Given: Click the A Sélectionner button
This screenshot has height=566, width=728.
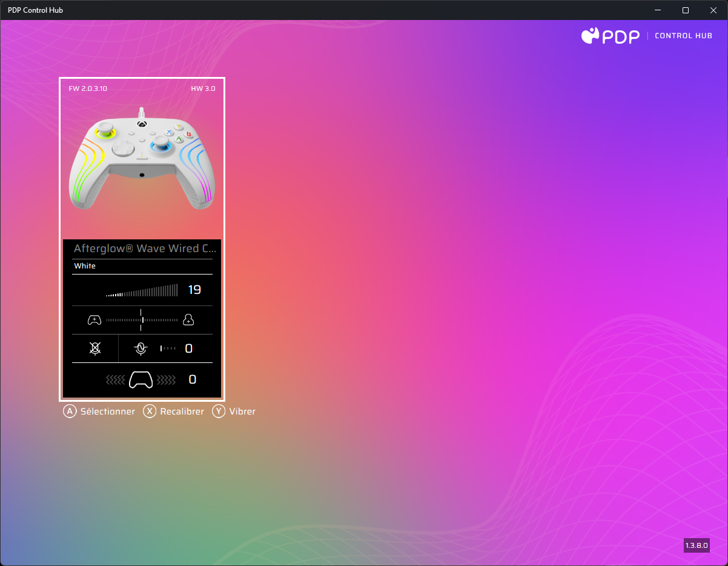Looking at the screenshot, I should (x=99, y=411).
